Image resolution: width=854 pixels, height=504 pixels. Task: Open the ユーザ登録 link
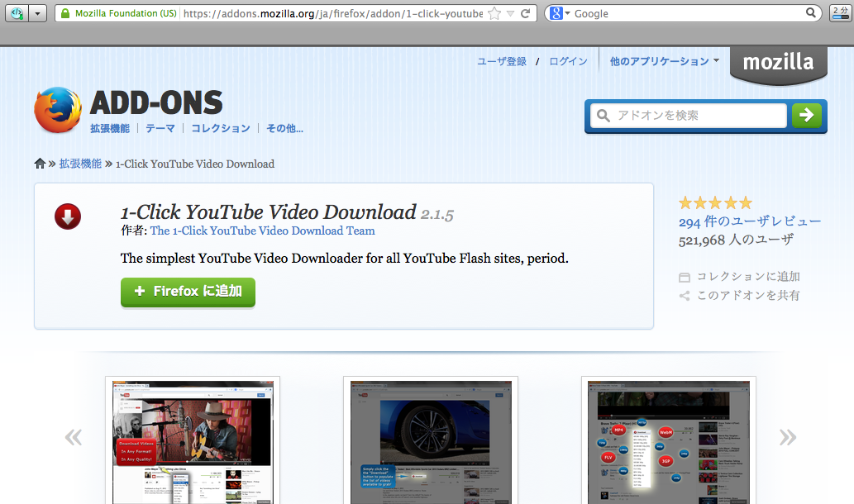tap(502, 61)
